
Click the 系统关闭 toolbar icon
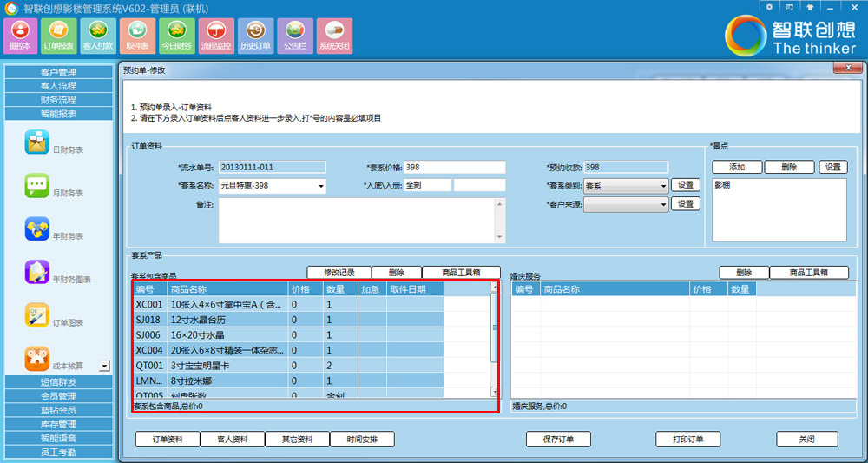(x=334, y=36)
